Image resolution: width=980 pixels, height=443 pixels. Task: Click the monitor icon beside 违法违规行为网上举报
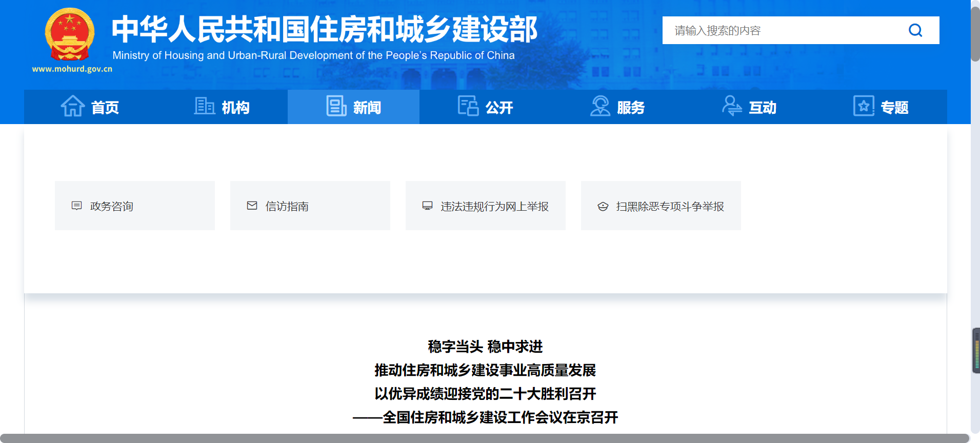coord(428,206)
